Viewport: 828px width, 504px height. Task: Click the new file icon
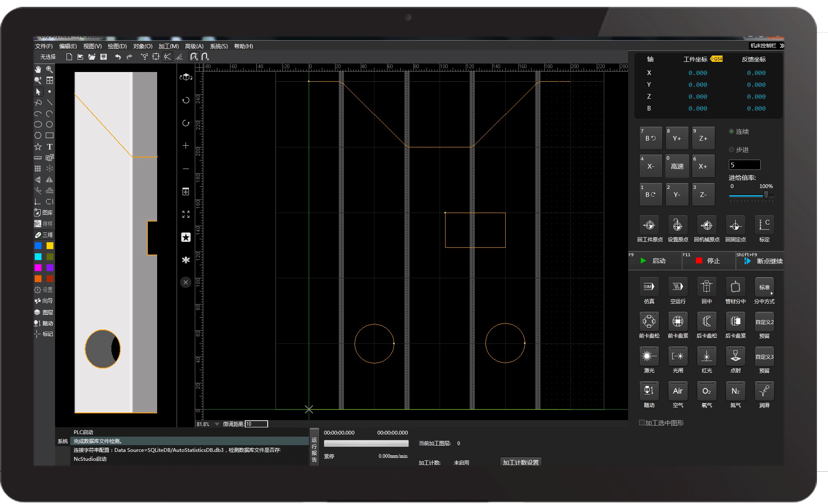point(69,57)
